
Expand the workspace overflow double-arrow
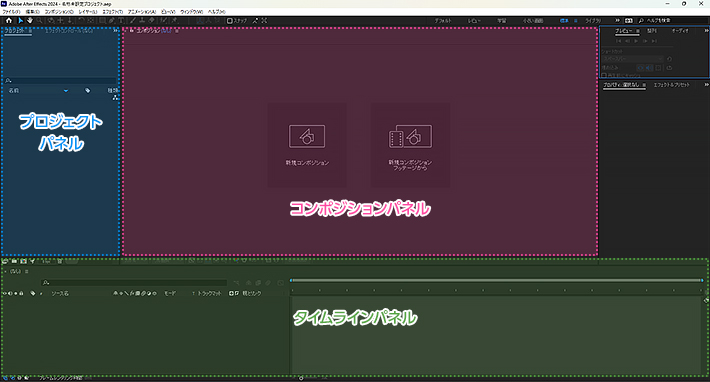tap(617, 20)
